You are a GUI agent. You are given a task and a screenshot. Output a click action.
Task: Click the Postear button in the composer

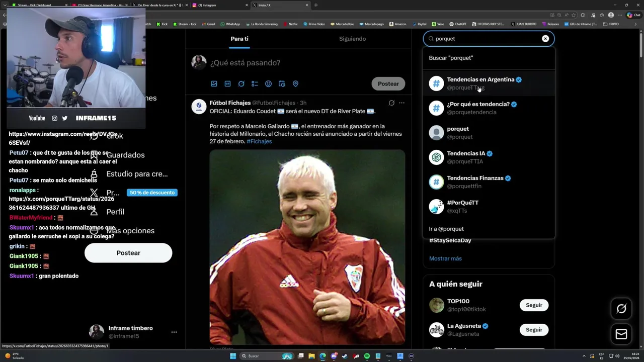388,84
